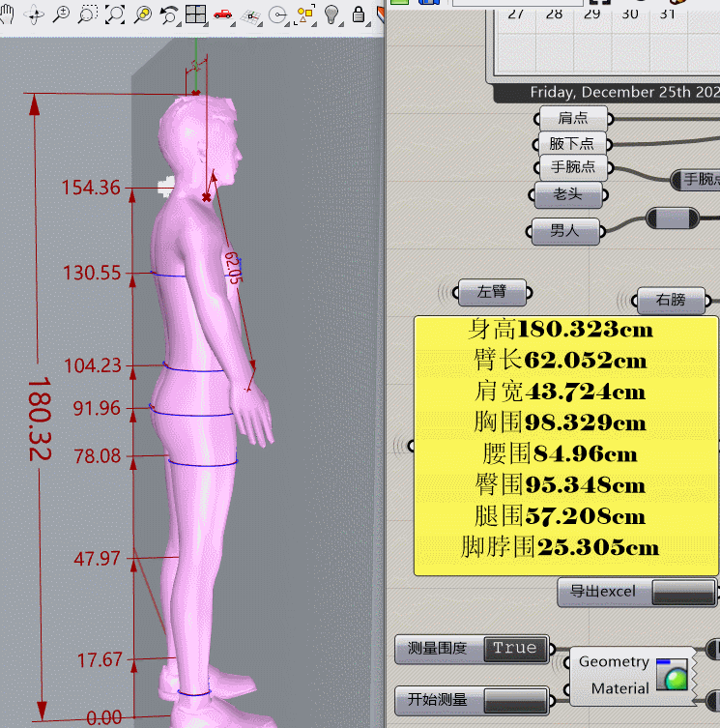This screenshot has height=728, width=720.
Task: Click the red car set-view icon
Action: tap(224, 15)
